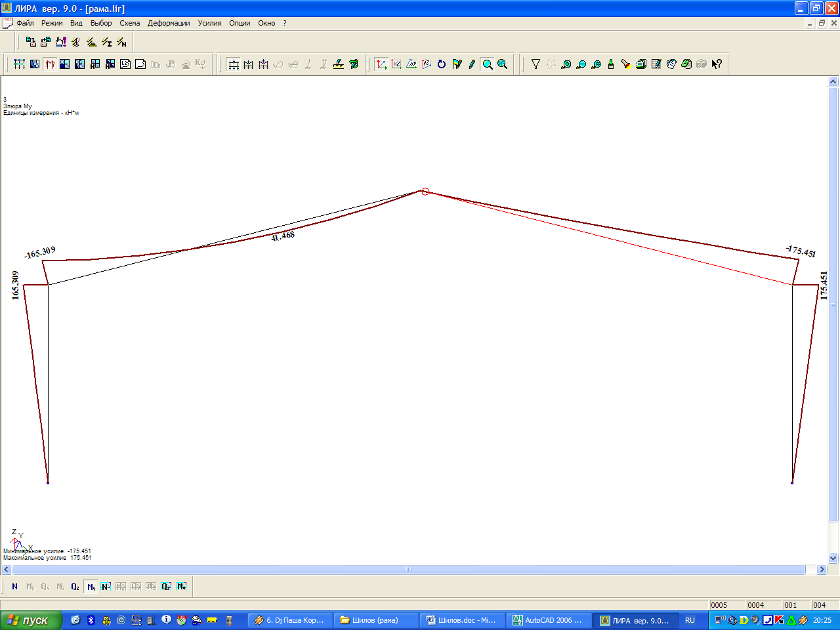The width and height of the screenshot is (840, 630).
Task: Open the Файл menu
Action: (25, 23)
